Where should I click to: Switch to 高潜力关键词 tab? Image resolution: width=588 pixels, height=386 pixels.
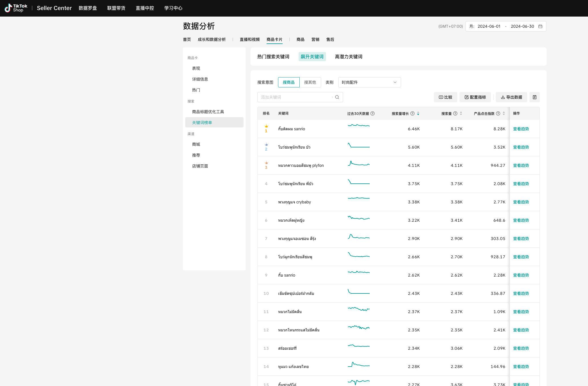pos(349,57)
